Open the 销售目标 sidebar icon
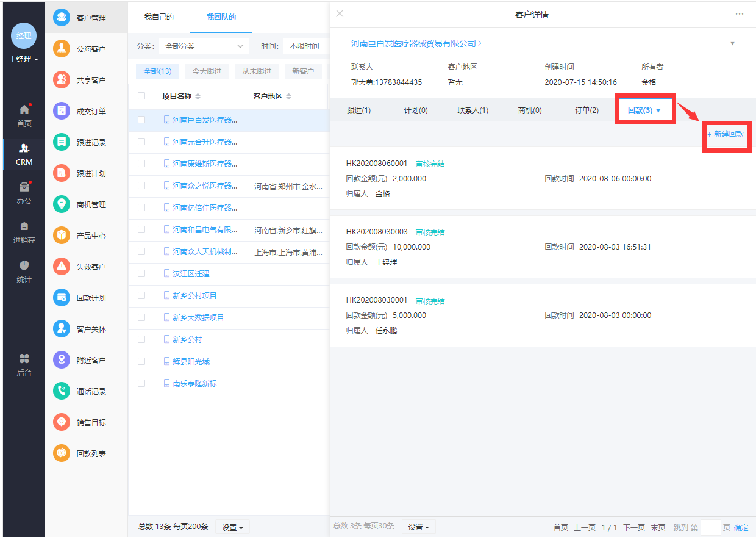Image resolution: width=756 pixels, height=537 pixels. tap(61, 422)
